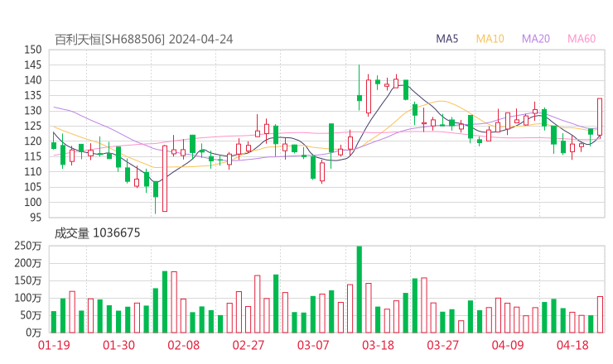Screen dimensions: 613x364
Task: Click the 100 price axis label
Action: tap(33, 202)
